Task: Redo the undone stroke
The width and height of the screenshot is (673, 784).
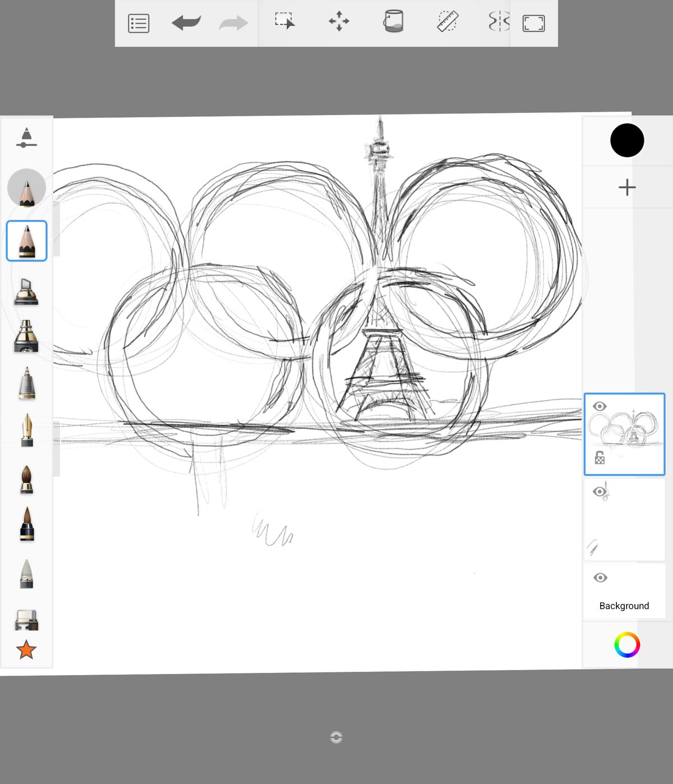Action: (x=233, y=23)
